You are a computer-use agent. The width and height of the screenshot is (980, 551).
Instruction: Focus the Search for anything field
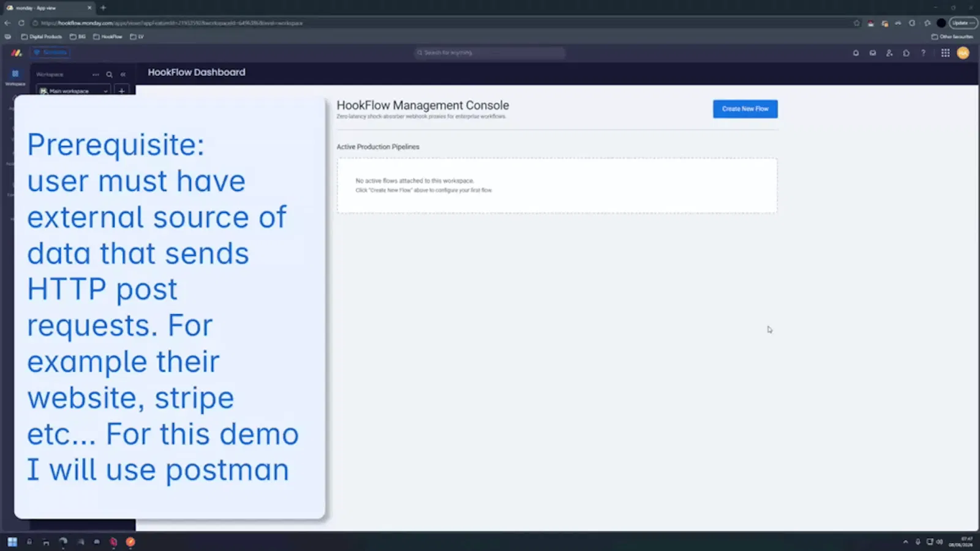[489, 53]
